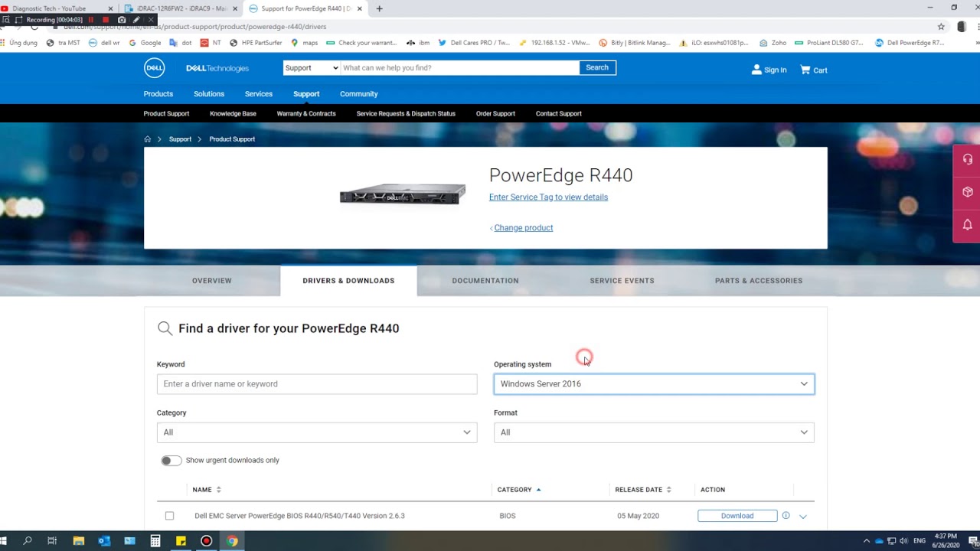
Task: Bookmark this page with star icon
Action: coord(941,26)
